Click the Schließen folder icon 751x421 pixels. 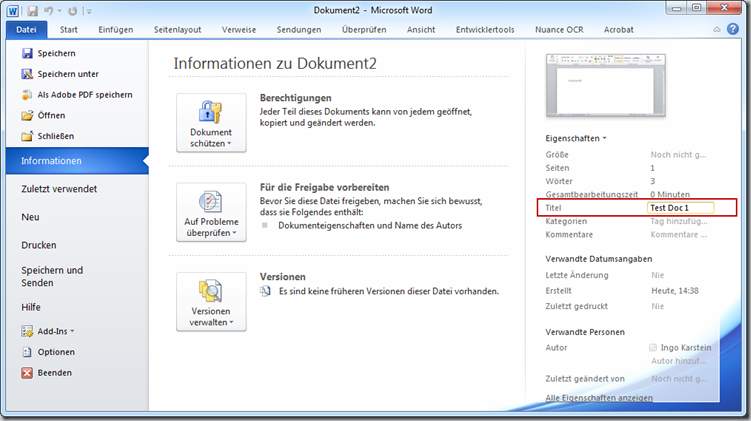pos(27,136)
